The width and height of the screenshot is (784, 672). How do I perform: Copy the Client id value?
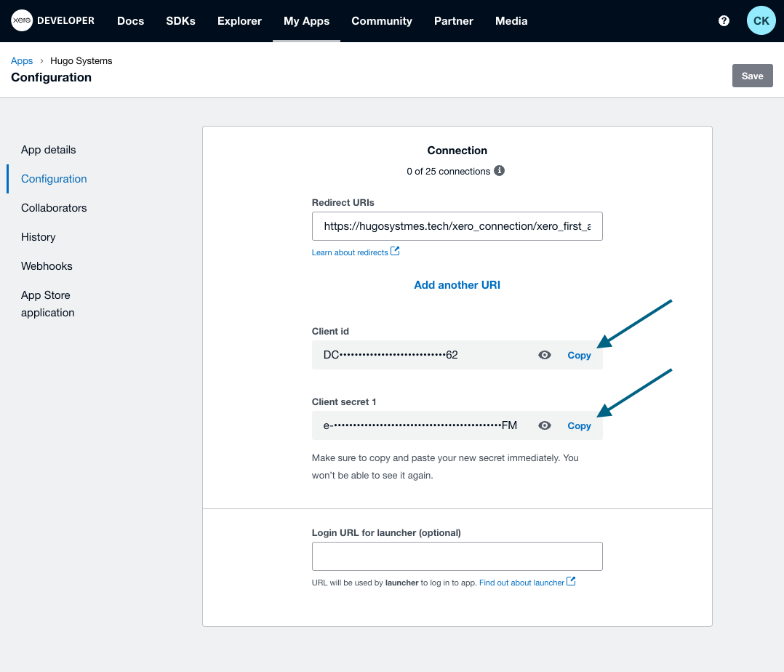pos(579,356)
